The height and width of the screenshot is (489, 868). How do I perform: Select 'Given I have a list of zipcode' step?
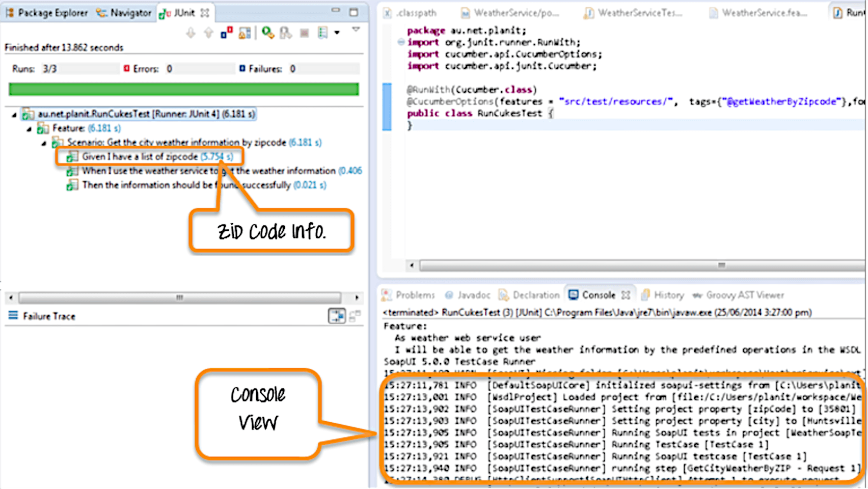[x=140, y=157]
